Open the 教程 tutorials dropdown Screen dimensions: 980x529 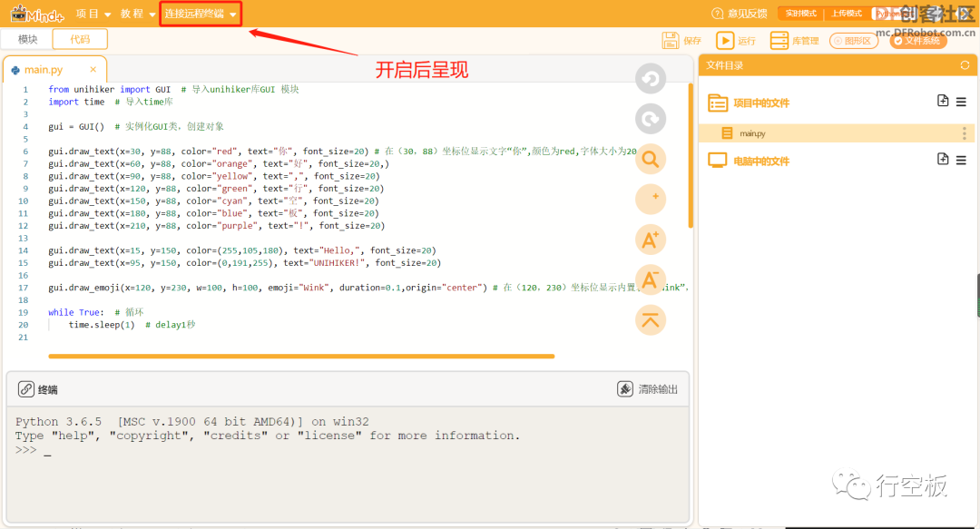[138, 14]
